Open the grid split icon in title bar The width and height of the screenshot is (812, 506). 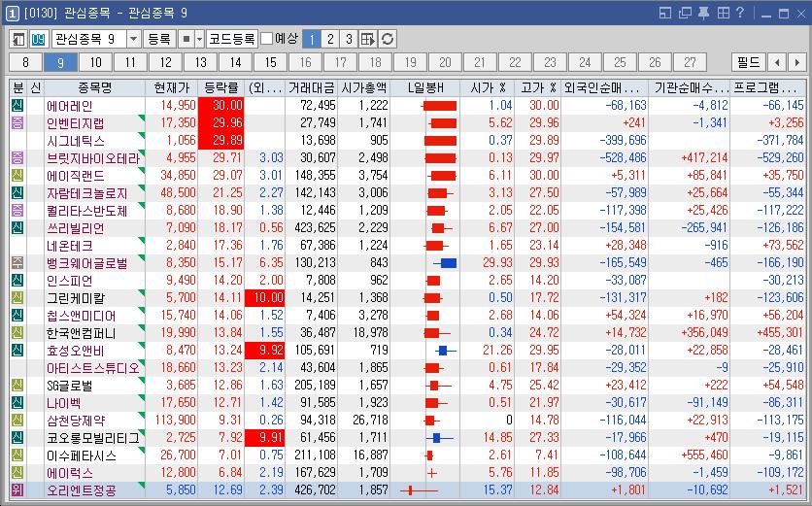pos(724,13)
